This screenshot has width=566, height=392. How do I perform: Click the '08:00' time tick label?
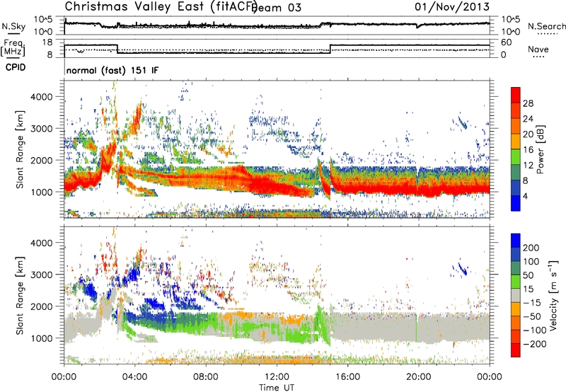[206, 377]
